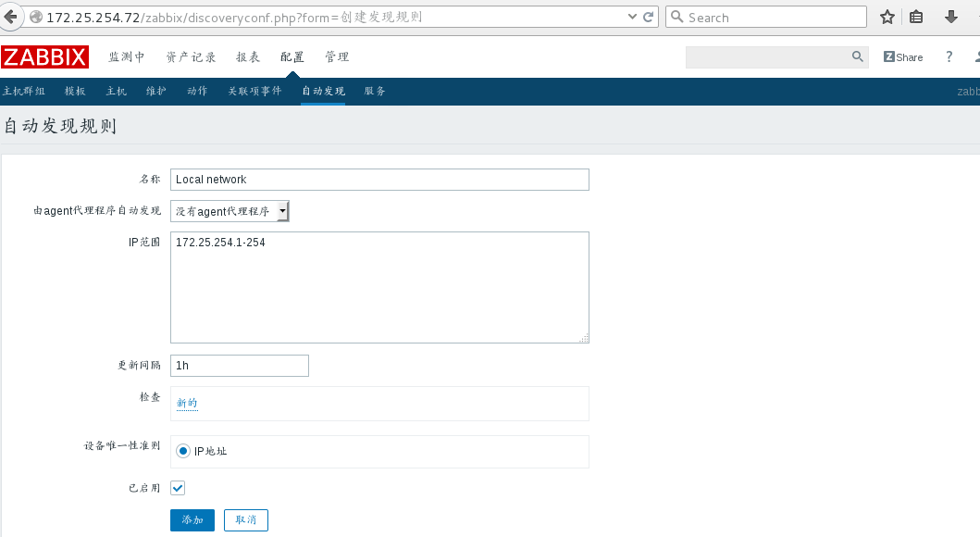980x537 pixels.
Task: Go to 主机群组 submenu
Action: click(x=24, y=92)
